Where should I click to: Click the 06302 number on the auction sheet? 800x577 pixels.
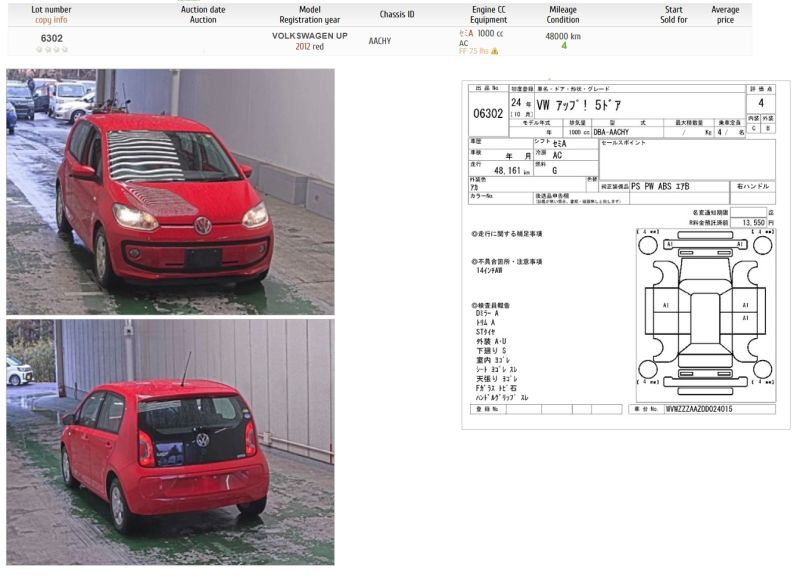[x=488, y=113]
